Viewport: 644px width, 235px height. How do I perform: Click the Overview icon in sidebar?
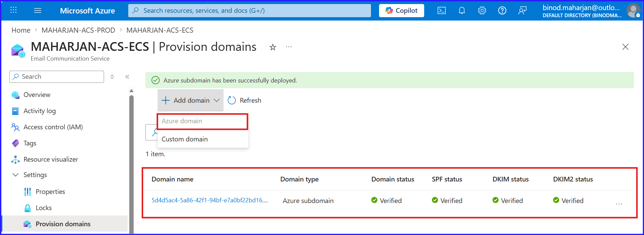tap(15, 95)
